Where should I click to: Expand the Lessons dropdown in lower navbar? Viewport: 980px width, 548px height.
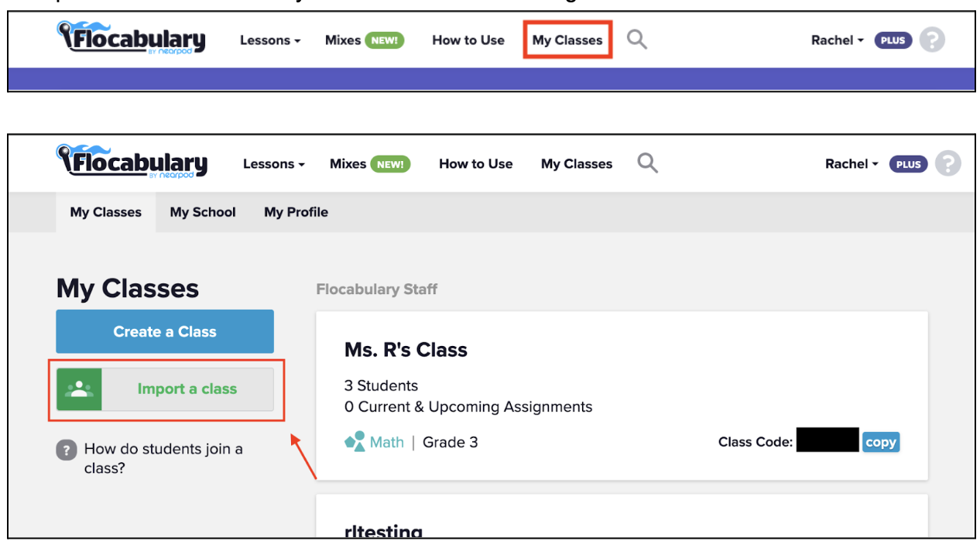pos(273,164)
